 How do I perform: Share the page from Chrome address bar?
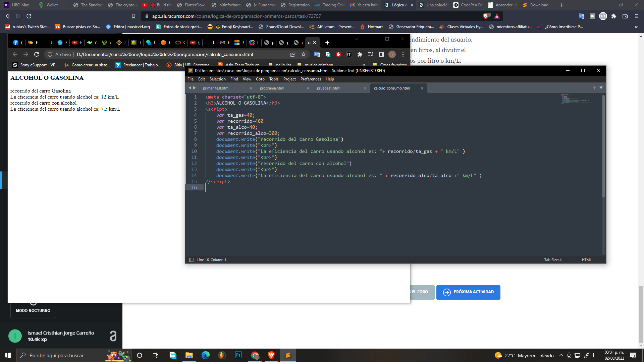(293, 54)
